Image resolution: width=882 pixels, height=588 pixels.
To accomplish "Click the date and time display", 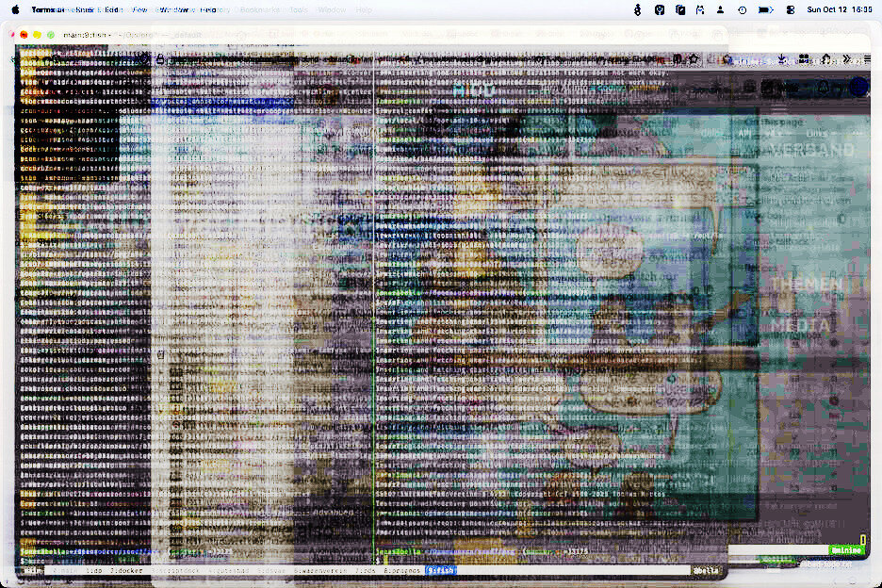I will pyautogui.click(x=837, y=9).
